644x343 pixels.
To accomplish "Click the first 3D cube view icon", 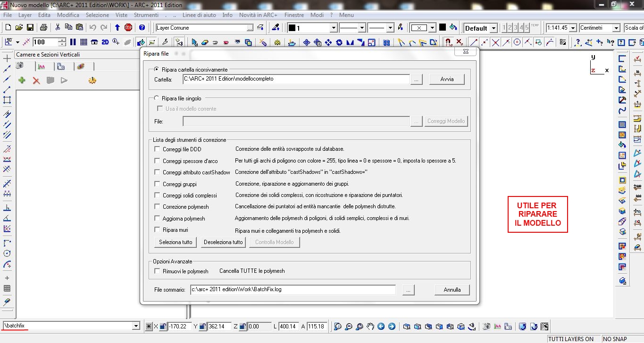I will pos(406,326).
